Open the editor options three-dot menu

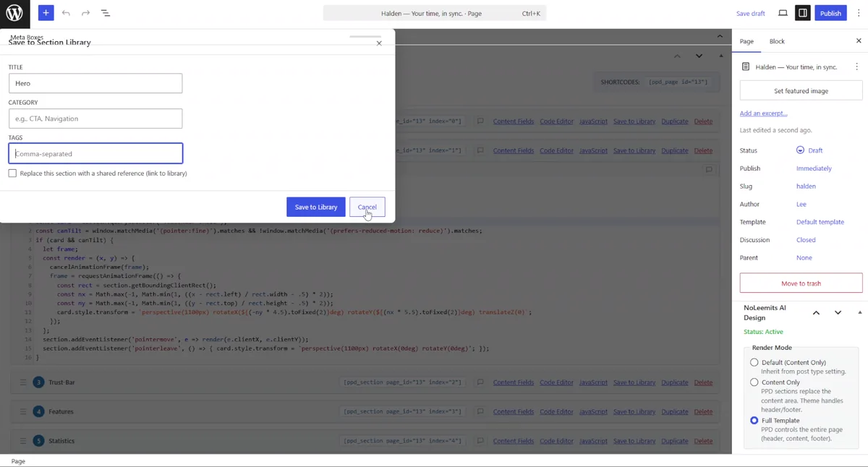pyautogui.click(x=859, y=13)
